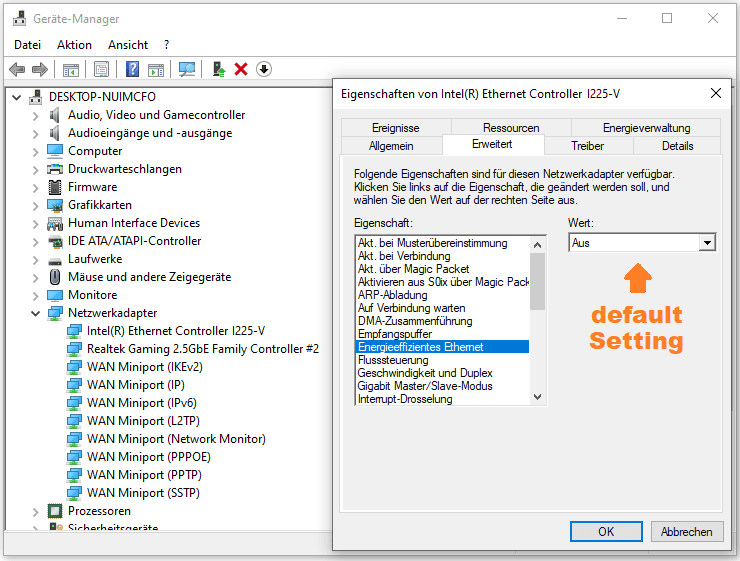Click show/hide console tree icon

(x=71, y=69)
